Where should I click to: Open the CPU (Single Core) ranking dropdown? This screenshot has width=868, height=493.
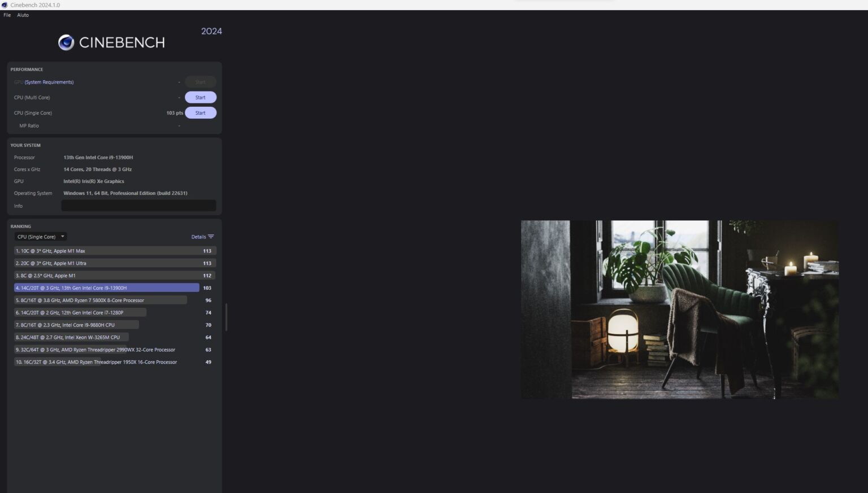(x=41, y=237)
